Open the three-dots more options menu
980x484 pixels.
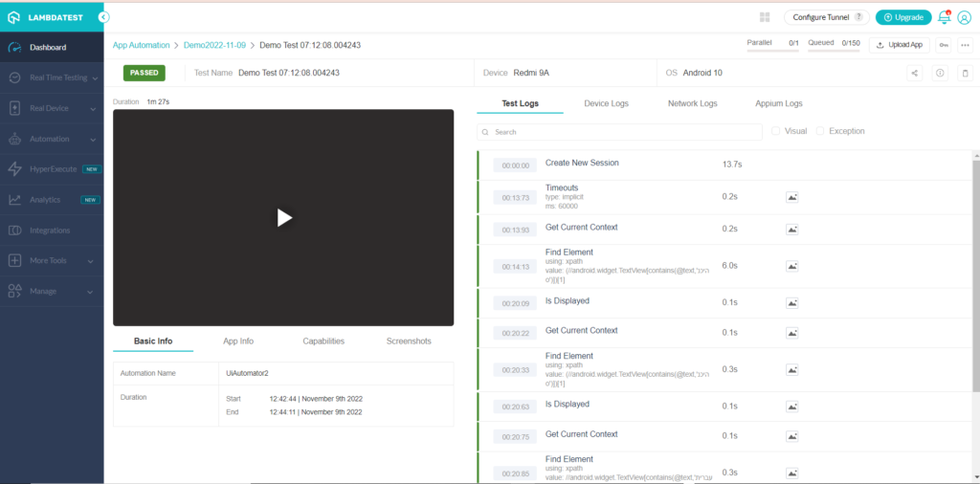click(965, 45)
